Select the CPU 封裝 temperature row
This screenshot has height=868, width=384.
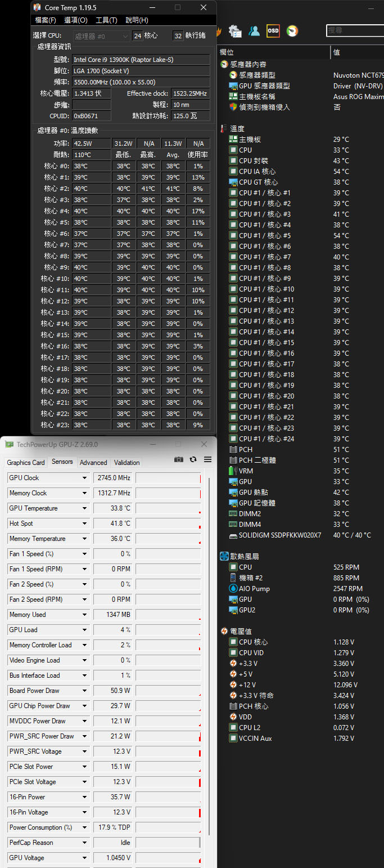pos(301,160)
